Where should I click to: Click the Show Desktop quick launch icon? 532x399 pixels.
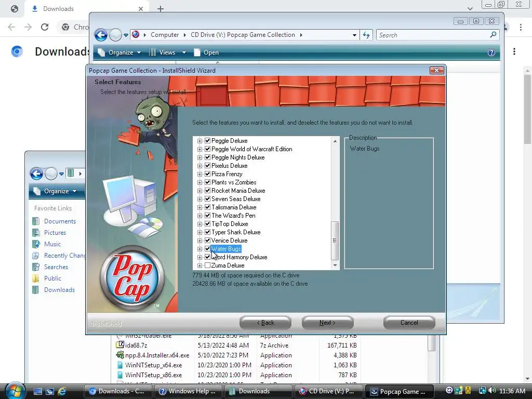point(37,391)
